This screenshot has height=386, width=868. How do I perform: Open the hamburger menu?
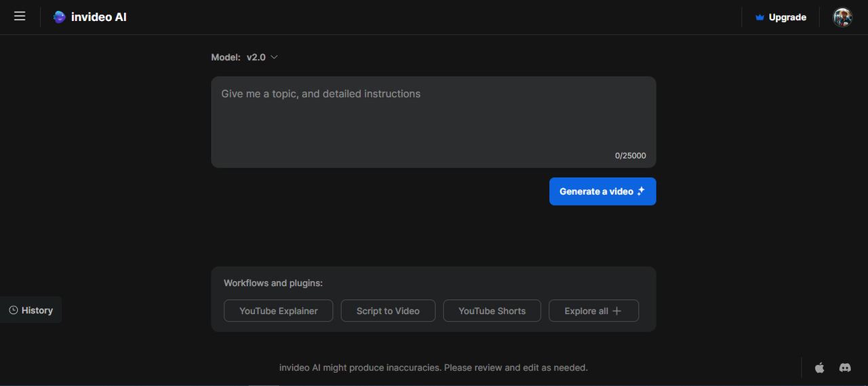click(20, 16)
